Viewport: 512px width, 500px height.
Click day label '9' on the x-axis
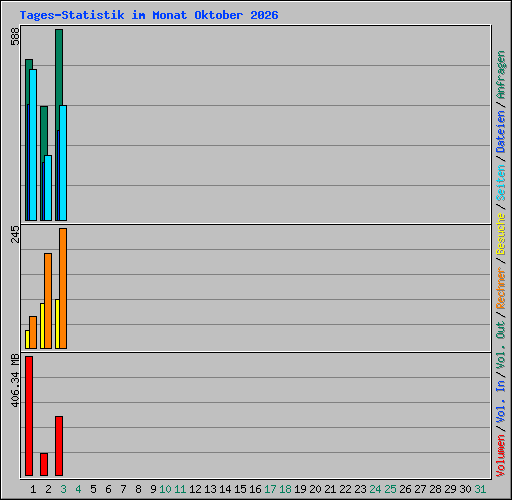coord(153,489)
